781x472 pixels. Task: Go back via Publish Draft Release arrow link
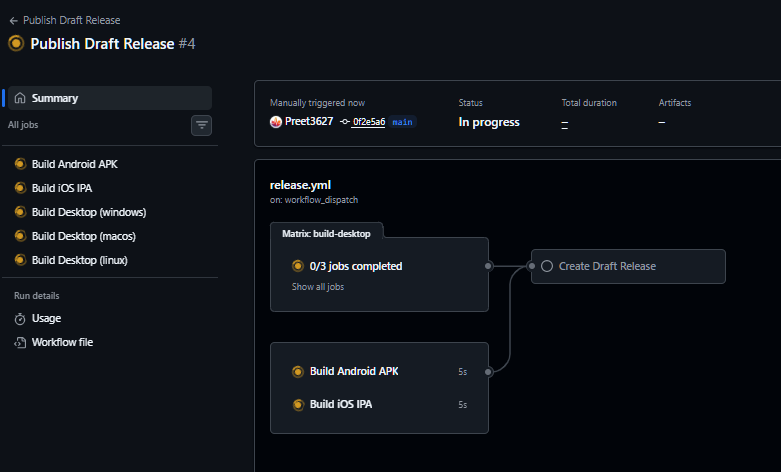pyautogui.click(x=65, y=20)
